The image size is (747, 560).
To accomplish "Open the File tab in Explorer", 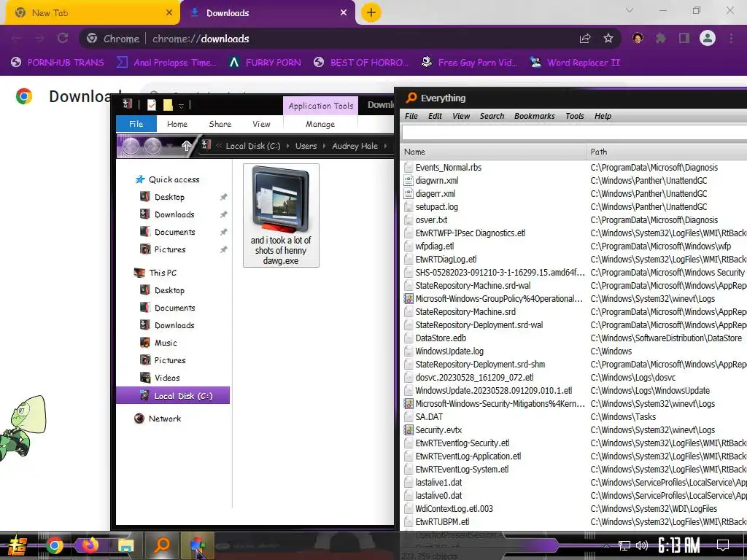I will point(136,124).
